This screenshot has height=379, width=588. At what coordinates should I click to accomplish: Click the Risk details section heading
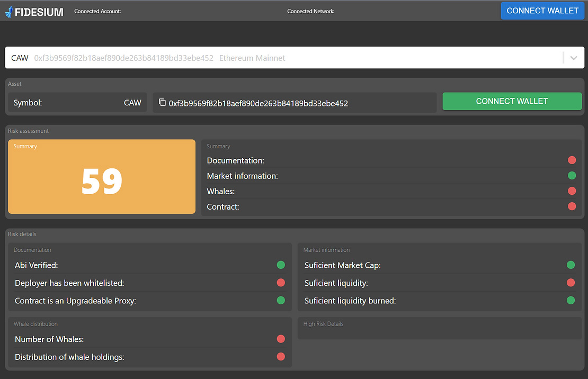click(x=22, y=234)
